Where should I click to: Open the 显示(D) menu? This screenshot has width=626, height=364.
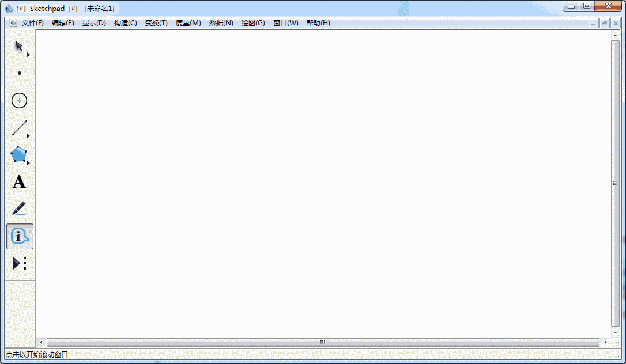click(x=94, y=23)
